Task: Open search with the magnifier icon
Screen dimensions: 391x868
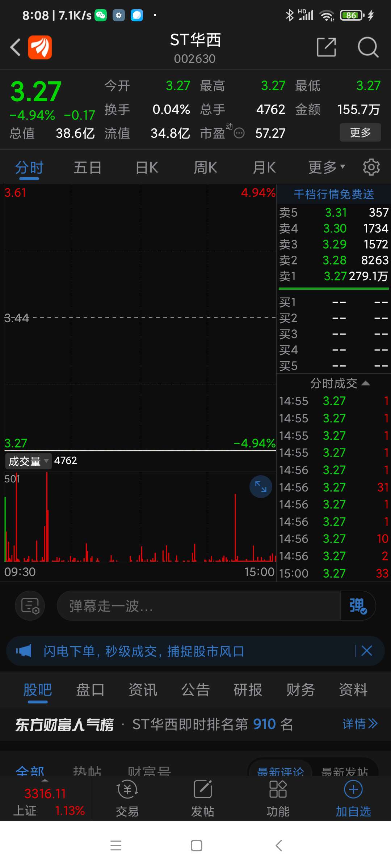Action: pyautogui.click(x=368, y=47)
